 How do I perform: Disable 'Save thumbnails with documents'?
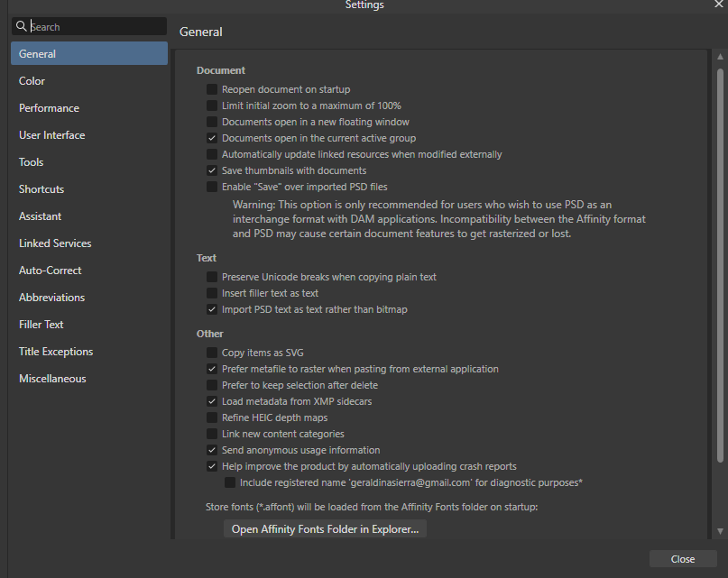pyautogui.click(x=212, y=170)
